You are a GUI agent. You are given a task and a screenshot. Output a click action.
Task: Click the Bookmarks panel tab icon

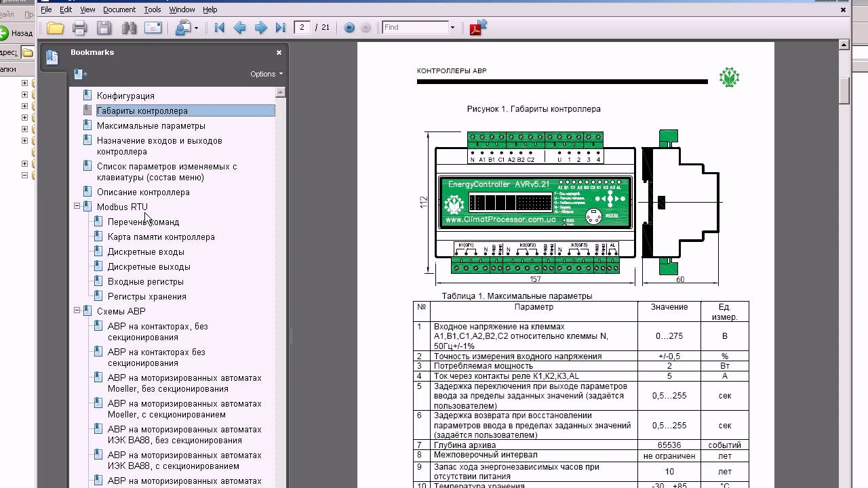[x=52, y=58]
